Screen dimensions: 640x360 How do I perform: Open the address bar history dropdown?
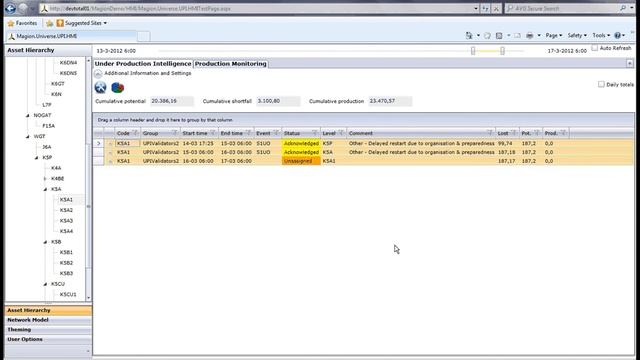coord(476,9)
